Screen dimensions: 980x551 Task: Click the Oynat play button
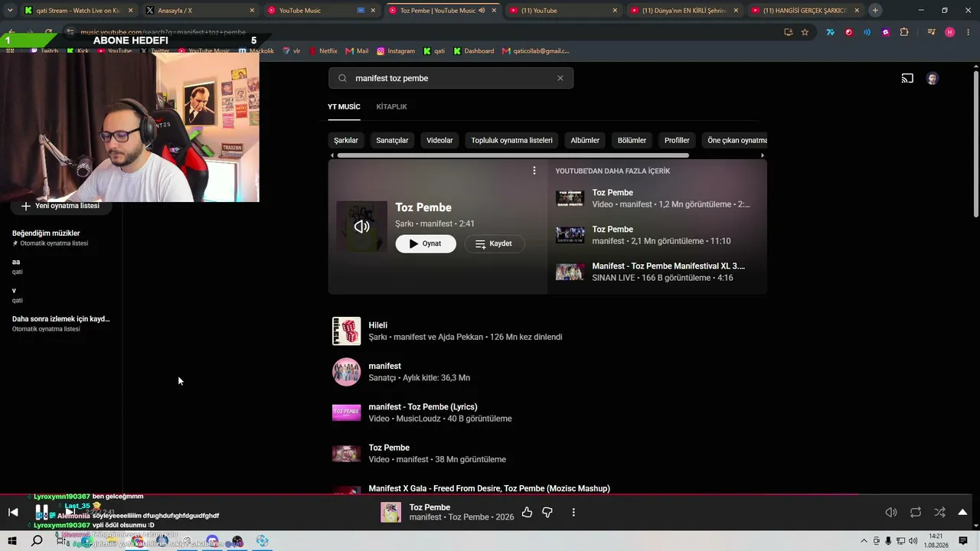point(426,243)
